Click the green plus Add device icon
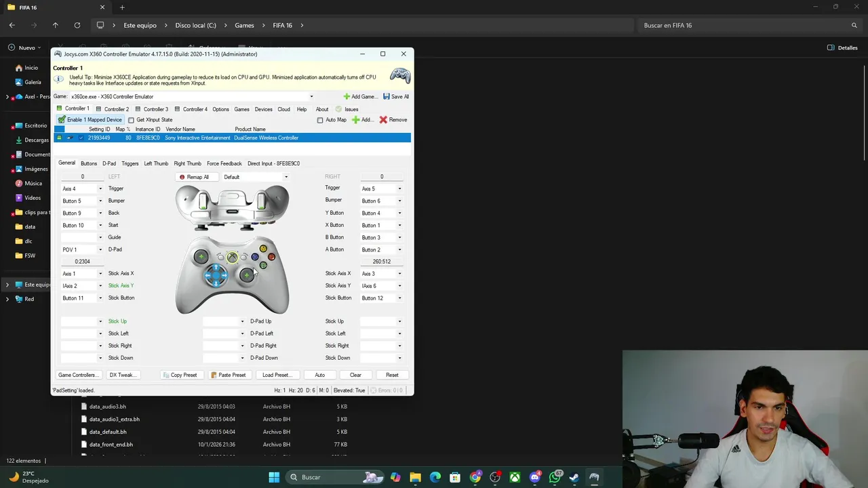The width and height of the screenshot is (868, 488). [x=355, y=120]
